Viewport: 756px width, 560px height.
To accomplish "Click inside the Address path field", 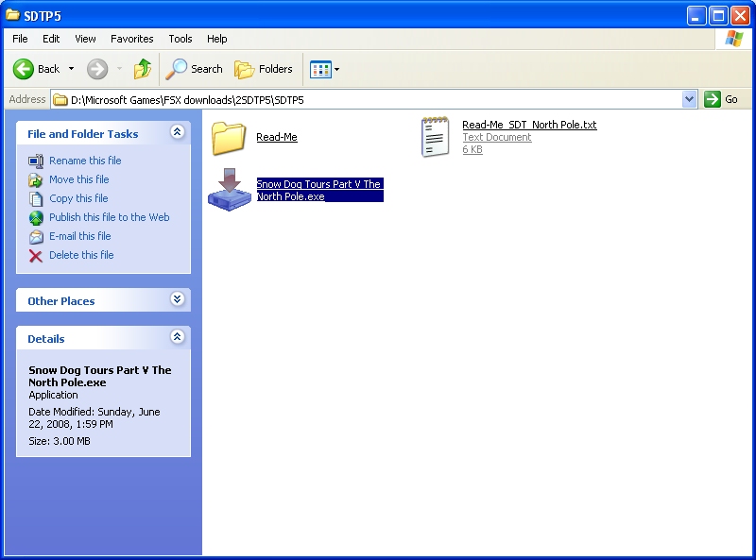I will pos(378,99).
